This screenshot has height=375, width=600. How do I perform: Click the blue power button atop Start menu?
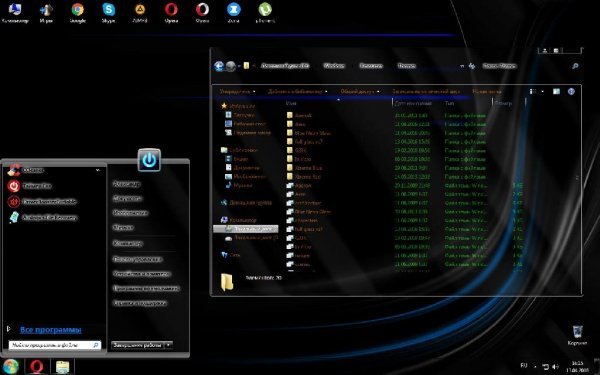pos(149,160)
